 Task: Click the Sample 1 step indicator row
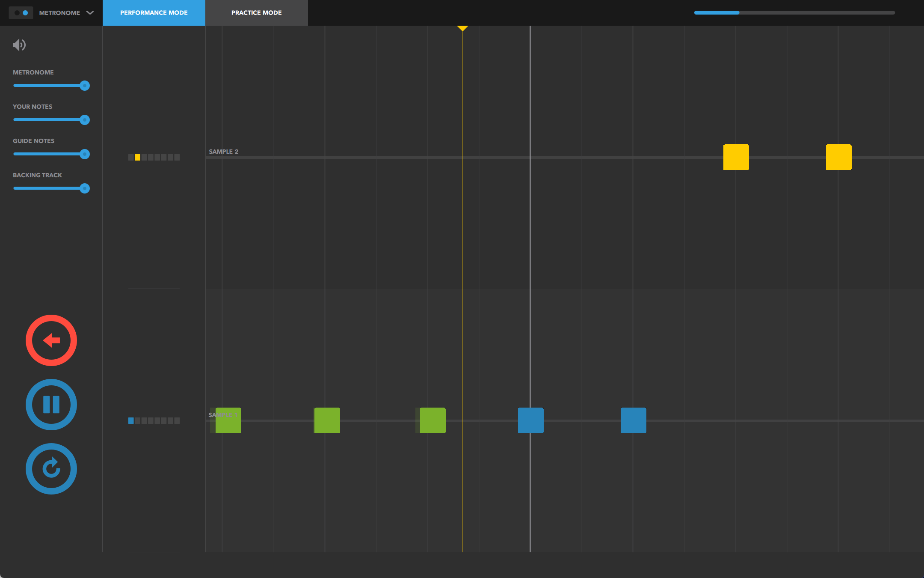(154, 421)
